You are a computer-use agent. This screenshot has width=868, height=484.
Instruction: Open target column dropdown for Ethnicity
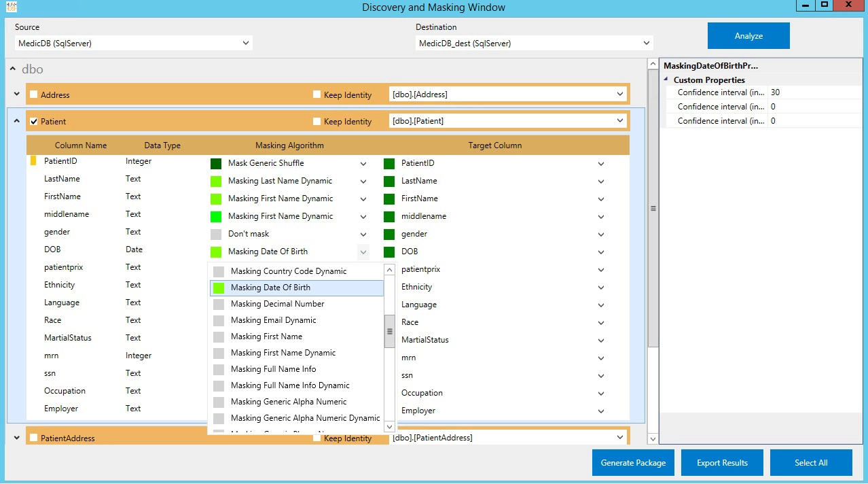tap(601, 288)
